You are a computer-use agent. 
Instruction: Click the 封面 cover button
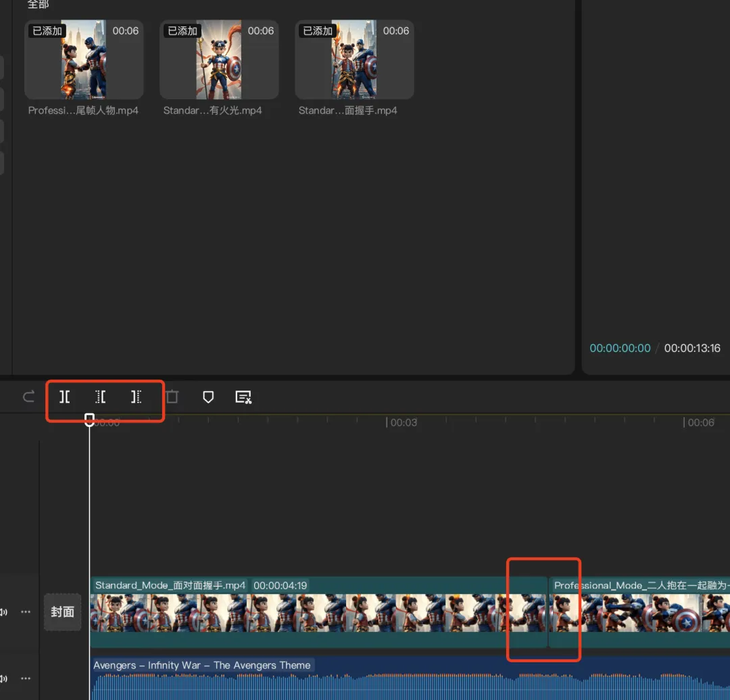tap(62, 612)
